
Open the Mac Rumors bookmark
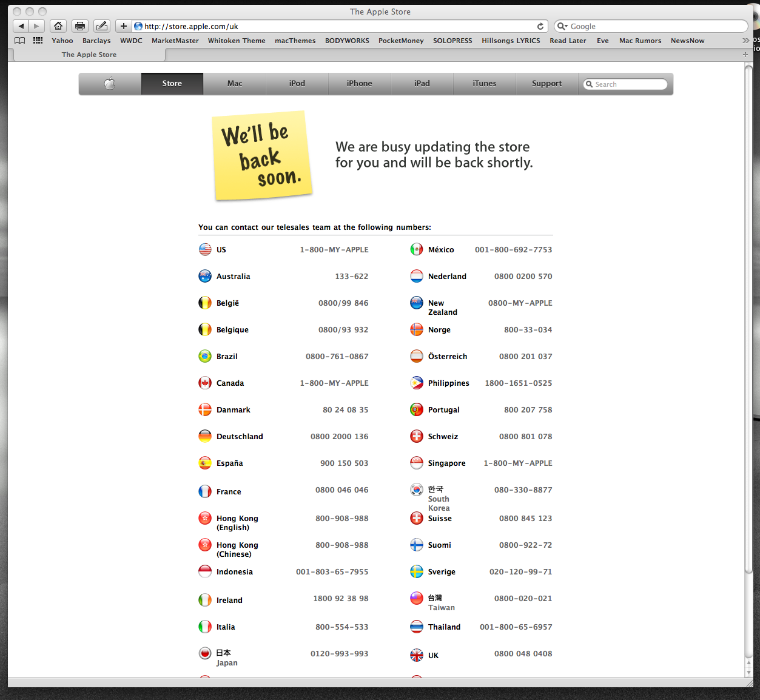641,41
